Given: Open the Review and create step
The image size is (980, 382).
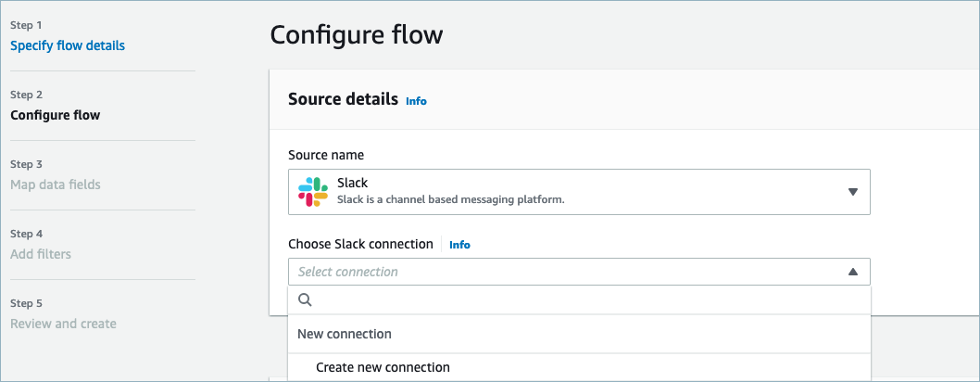Looking at the screenshot, I should pos(63,324).
